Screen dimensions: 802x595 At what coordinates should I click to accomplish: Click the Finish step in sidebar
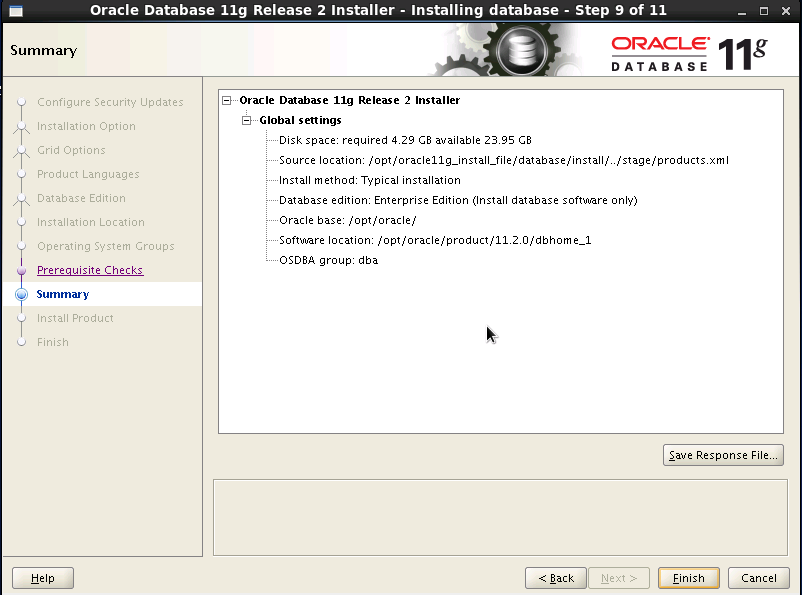pyautogui.click(x=53, y=342)
